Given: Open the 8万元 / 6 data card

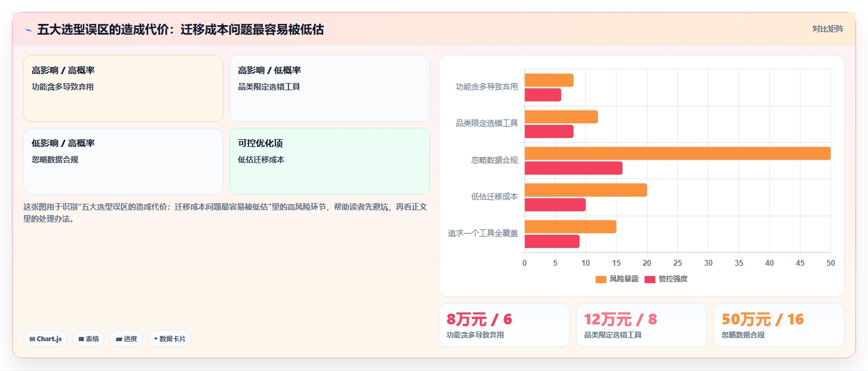Looking at the screenshot, I should point(504,325).
